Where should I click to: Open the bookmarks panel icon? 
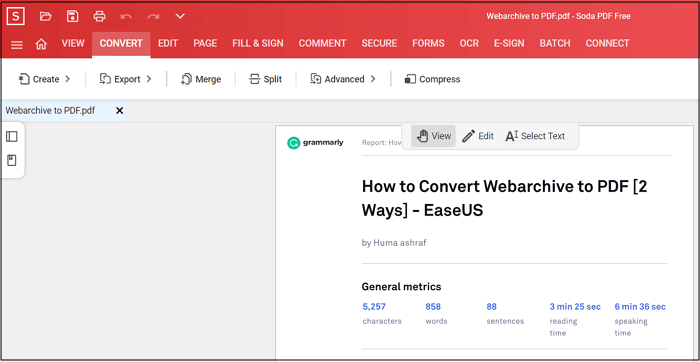click(12, 161)
